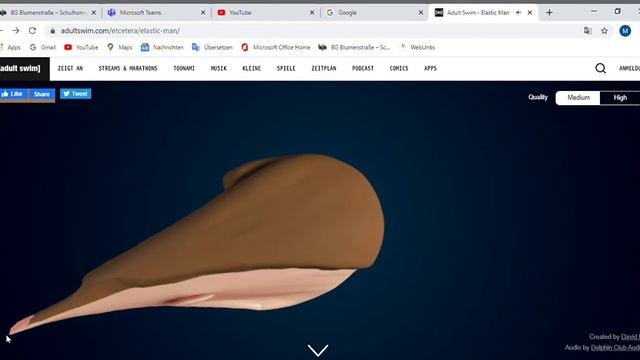Open the KLEINE menu item
640x360 pixels.
point(251,69)
